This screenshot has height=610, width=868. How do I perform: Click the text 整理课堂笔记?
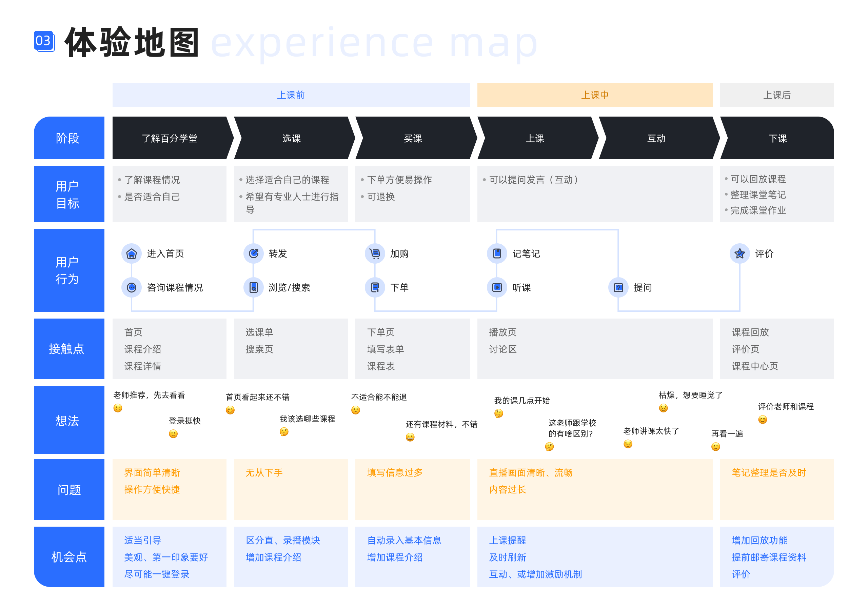pyautogui.click(x=758, y=195)
